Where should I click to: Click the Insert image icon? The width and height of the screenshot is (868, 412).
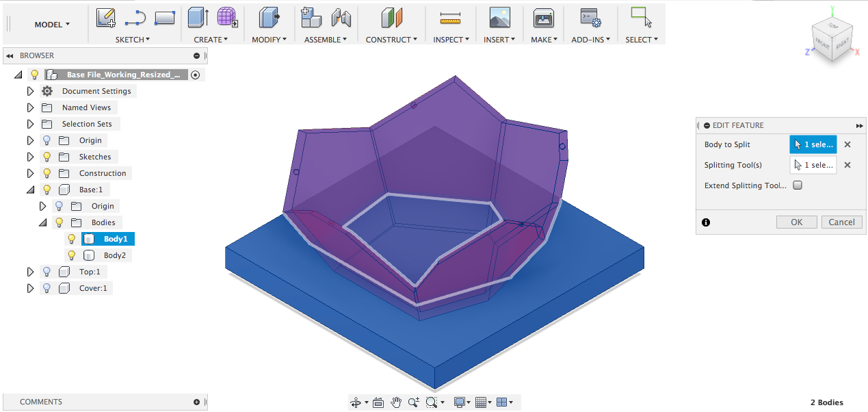click(500, 17)
